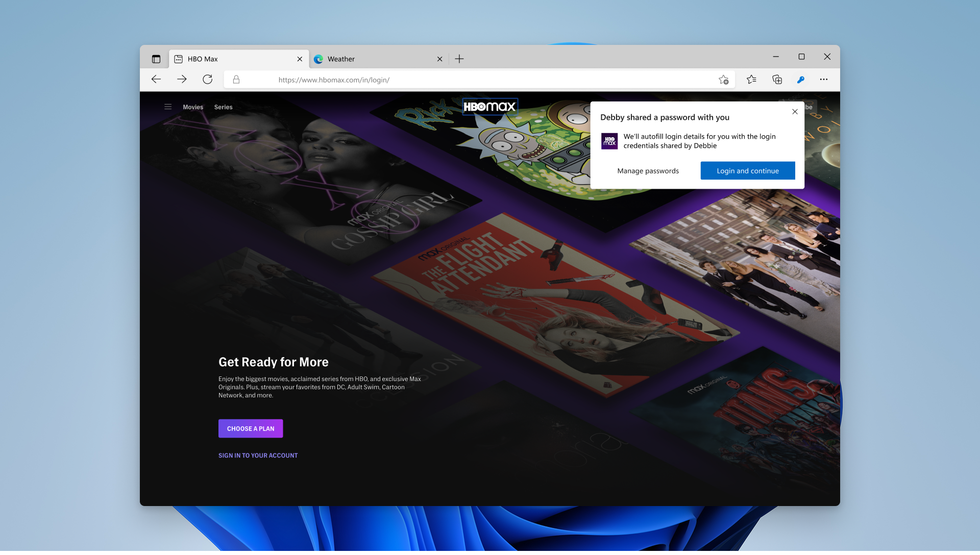Viewport: 980px width, 555px height.
Task: Click Sign in to your account link
Action: 258,456
